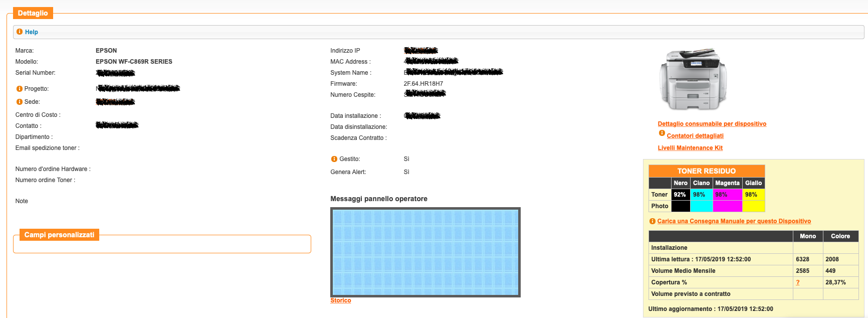Click the info icon beside Progetto
The image size is (868, 318).
click(x=20, y=89)
